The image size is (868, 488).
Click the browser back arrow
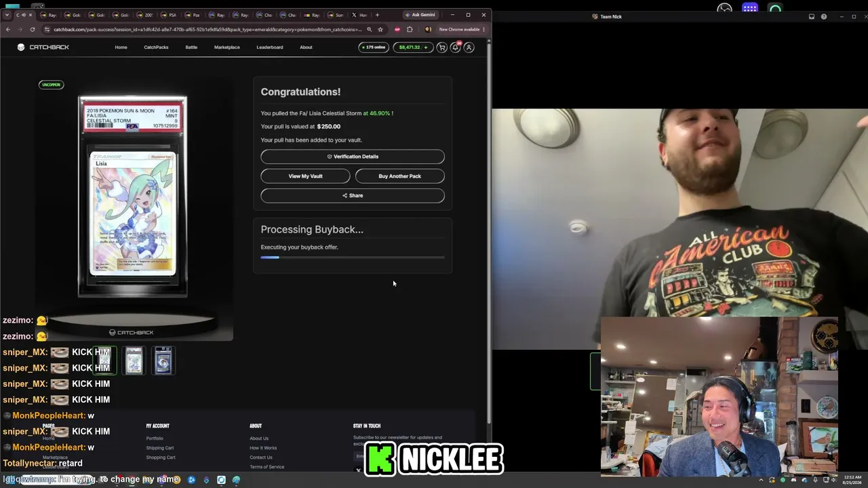8,30
